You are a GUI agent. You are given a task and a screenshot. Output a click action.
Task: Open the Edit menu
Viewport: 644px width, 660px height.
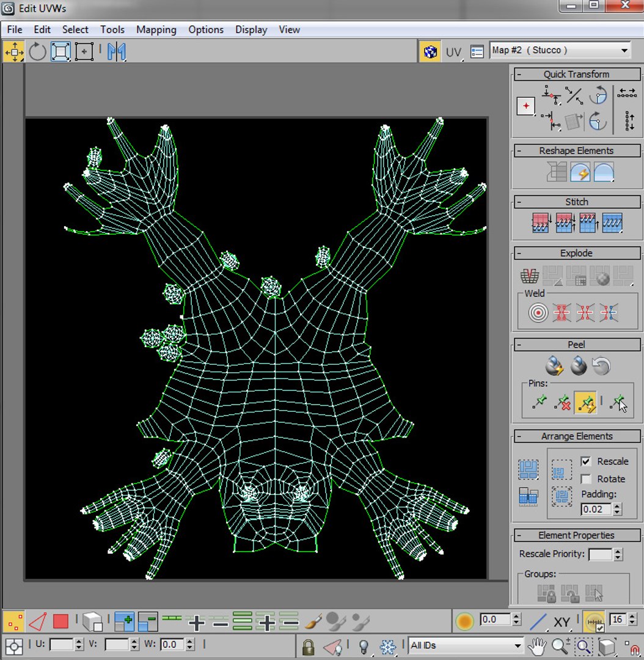tap(42, 29)
